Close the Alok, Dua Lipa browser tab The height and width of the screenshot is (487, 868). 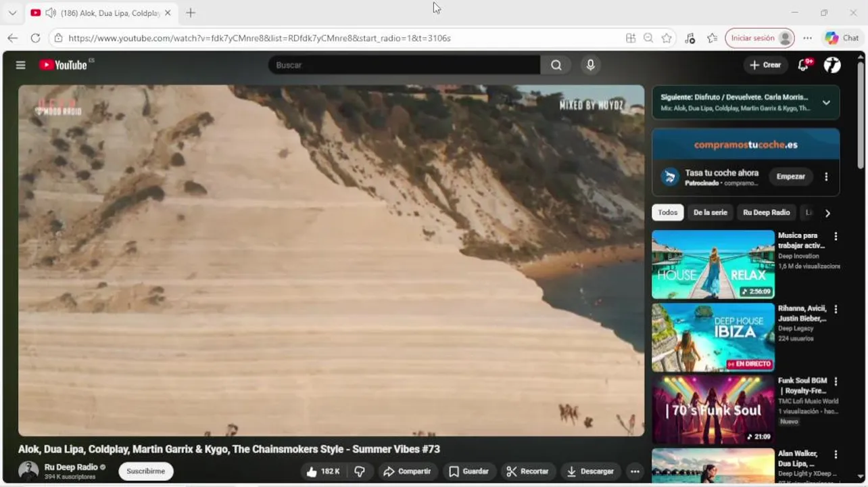(x=168, y=13)
